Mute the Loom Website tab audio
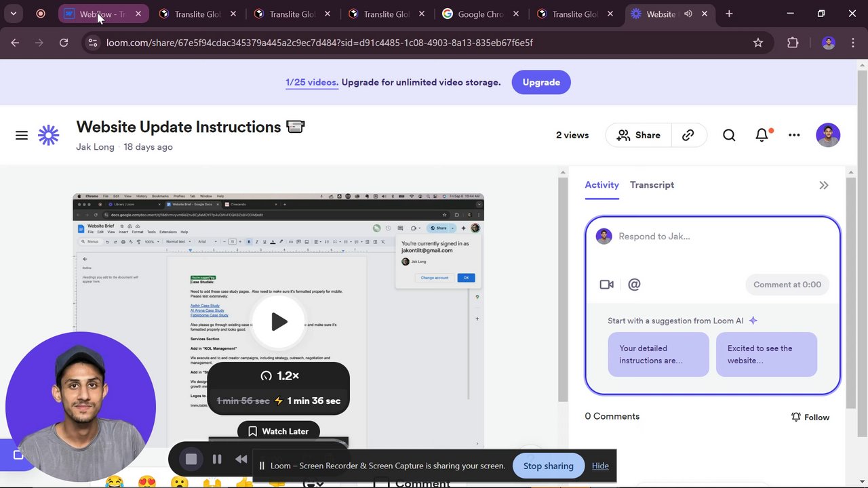 (688, 14)
